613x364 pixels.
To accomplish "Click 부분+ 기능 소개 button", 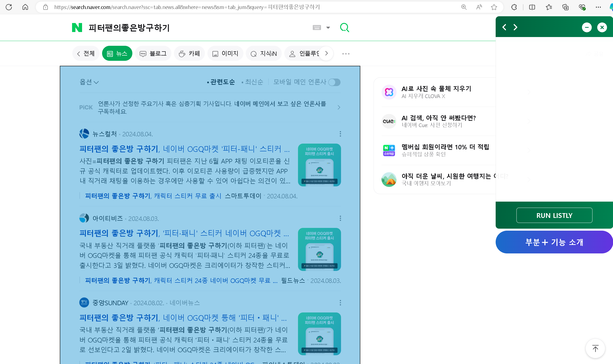I will pos(554,242).
